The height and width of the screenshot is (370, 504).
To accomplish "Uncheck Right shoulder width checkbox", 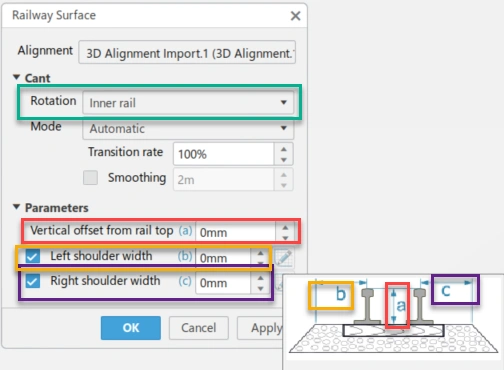I will (33, 281).
